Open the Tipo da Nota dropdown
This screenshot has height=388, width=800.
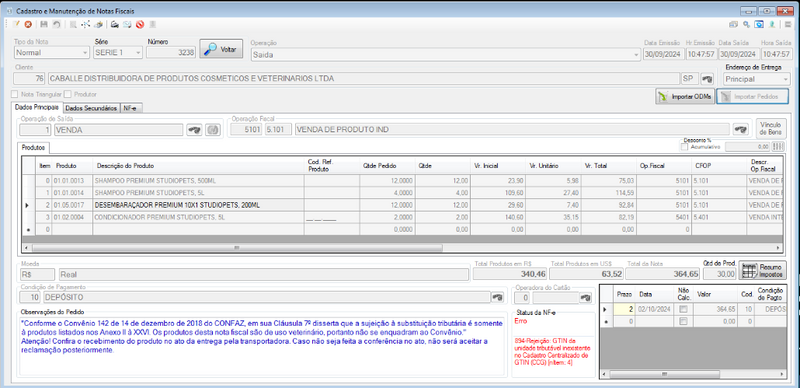(52, 52)
